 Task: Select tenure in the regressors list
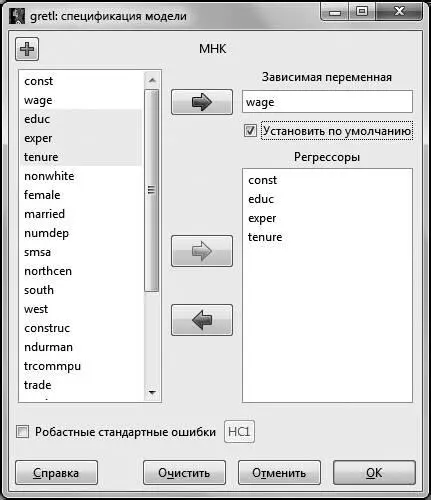tap(265, 237)
